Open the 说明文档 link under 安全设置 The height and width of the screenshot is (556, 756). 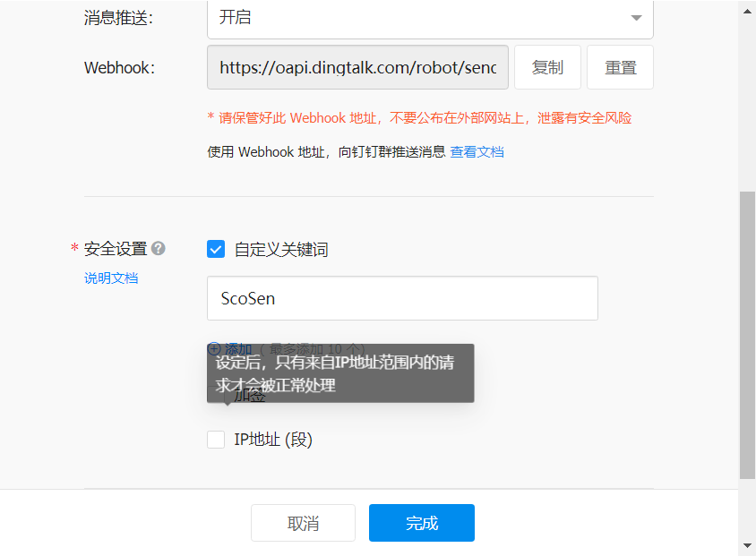(111, 278)
